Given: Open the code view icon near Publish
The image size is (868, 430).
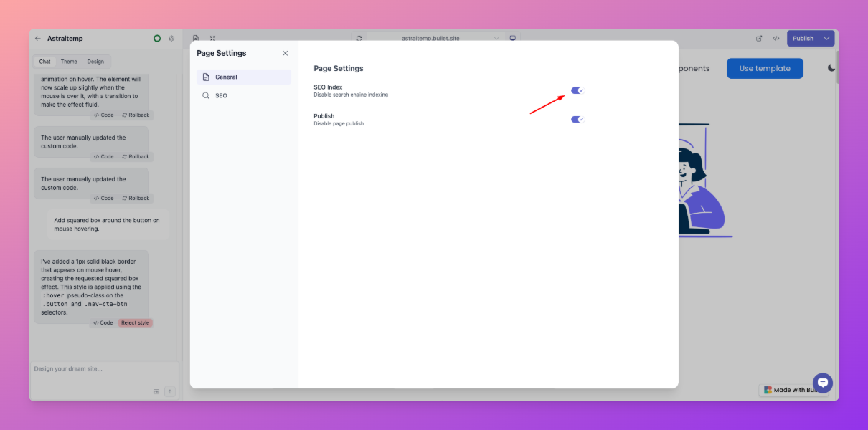Looking at the screenshot, I should click(776, 39).
